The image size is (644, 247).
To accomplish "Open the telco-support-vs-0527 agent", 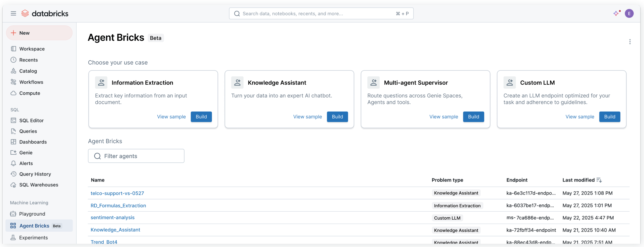I will point(117,193).
